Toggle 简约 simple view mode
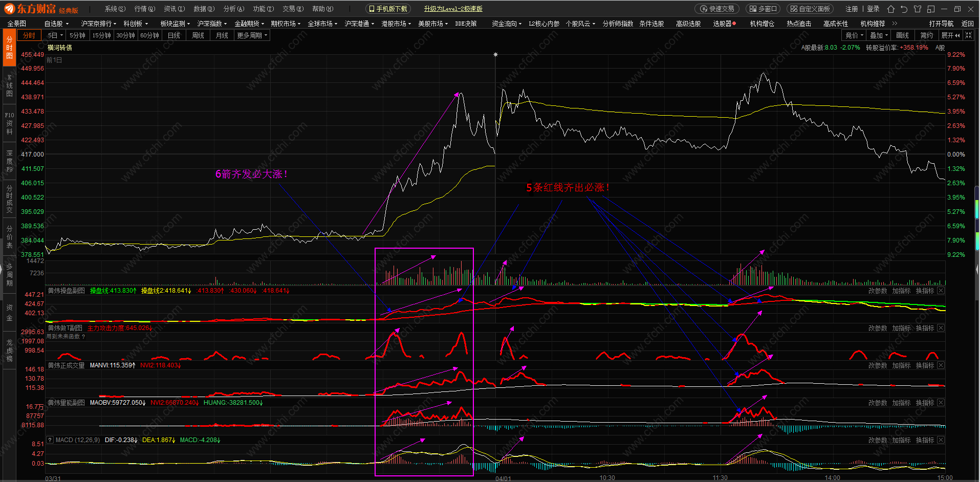Viewport: 980px width, 482px height. pyautogui.click(x=927, y=35)
